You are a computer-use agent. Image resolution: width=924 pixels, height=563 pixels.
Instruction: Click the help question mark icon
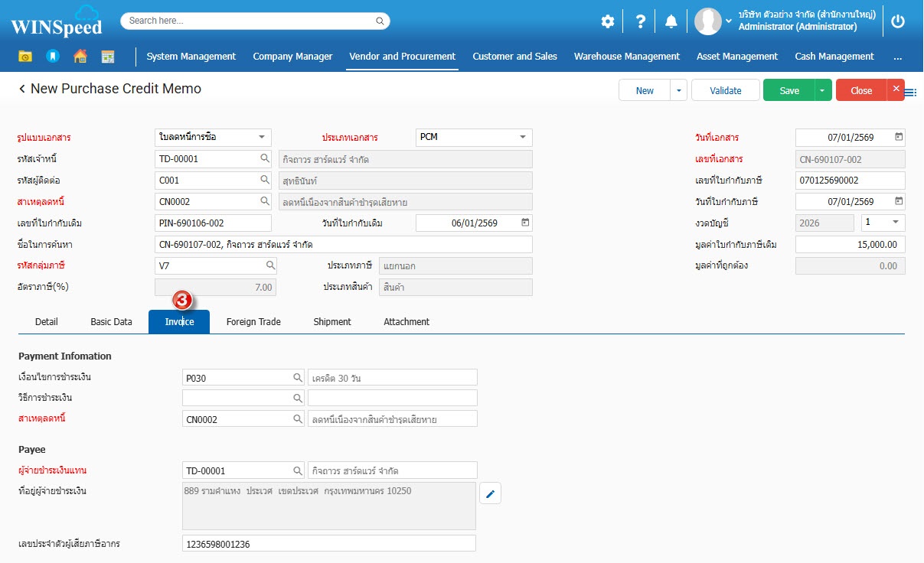tap(641, 21)
